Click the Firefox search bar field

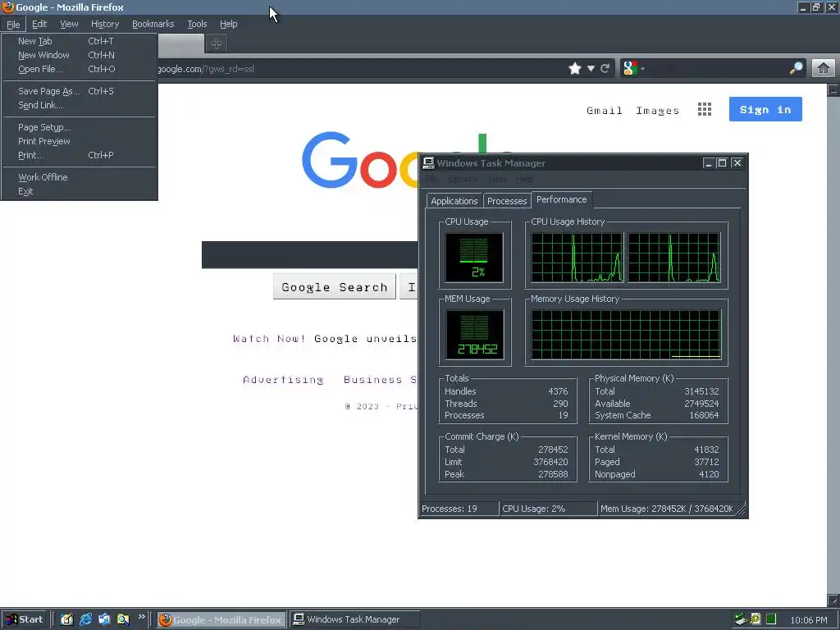coord(718,69)
